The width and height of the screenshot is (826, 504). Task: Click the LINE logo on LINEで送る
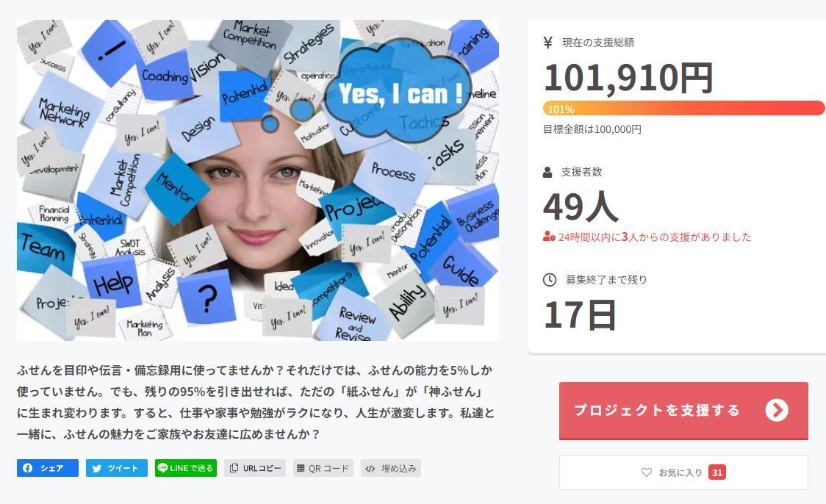[x=163, y=468]
